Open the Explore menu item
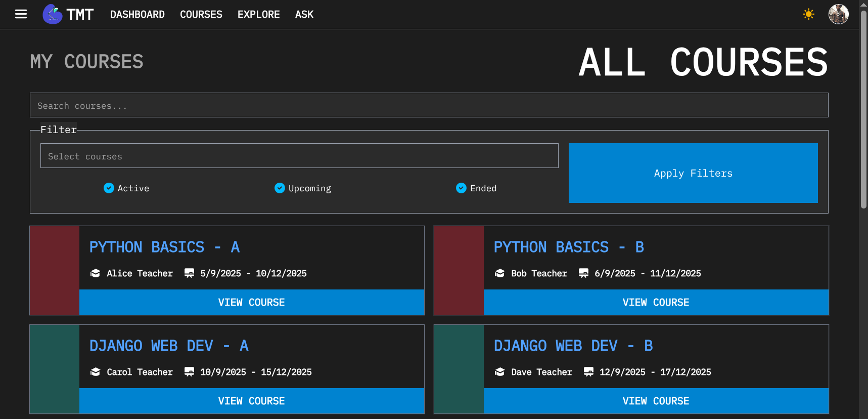This screenshot has height=419, width=868. tap(258, 14)
